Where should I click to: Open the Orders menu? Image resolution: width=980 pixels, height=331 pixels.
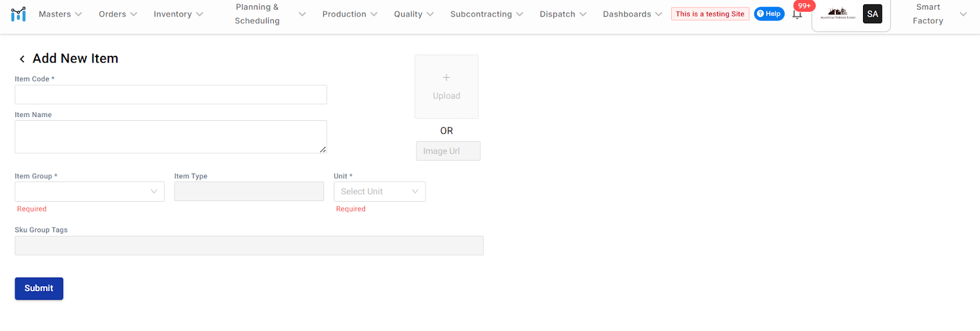click(118, 14)
